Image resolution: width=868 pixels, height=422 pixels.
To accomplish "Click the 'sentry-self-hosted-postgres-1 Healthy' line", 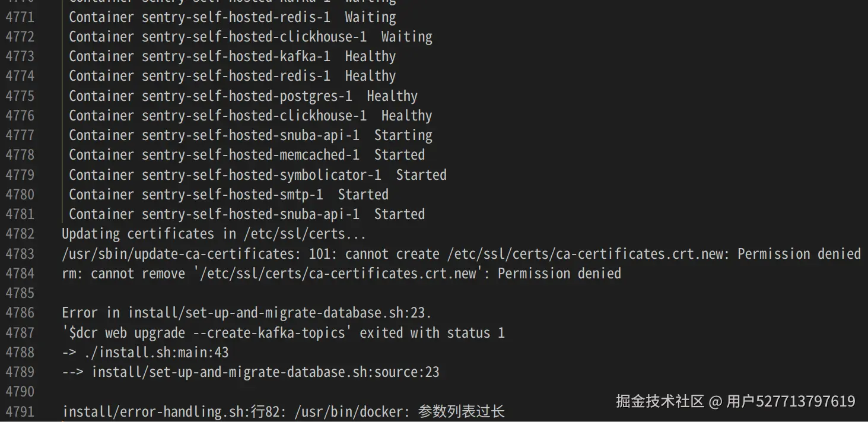I will [243, 96].
